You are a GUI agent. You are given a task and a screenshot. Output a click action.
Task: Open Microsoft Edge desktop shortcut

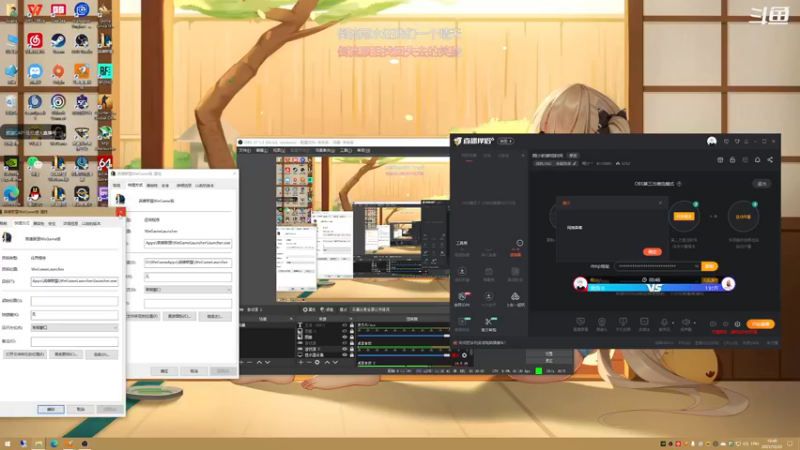tap(11, 194)
